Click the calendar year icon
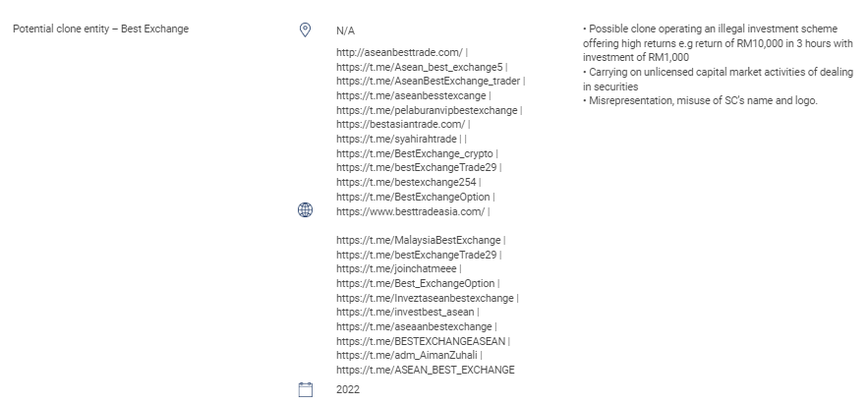868x405 pixels. click(x=305, y=389)
